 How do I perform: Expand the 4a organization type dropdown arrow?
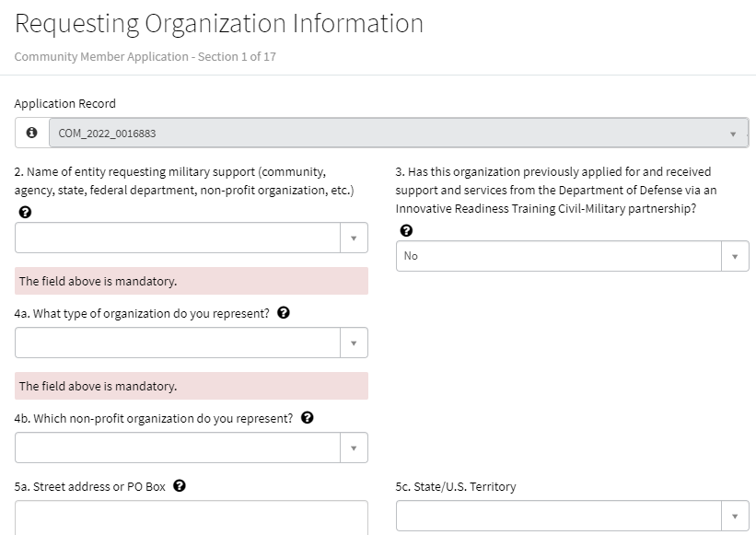click(353, 343)
